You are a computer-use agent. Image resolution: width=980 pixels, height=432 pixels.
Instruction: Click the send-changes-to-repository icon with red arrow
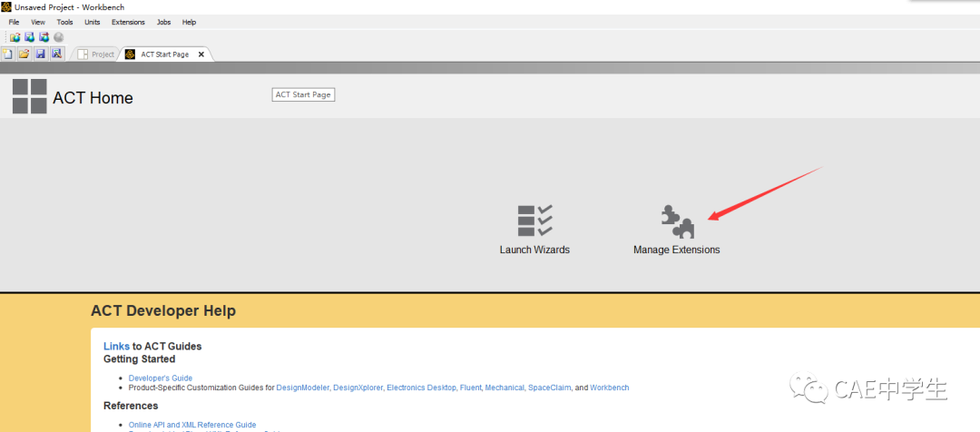[x=44, y=37]
